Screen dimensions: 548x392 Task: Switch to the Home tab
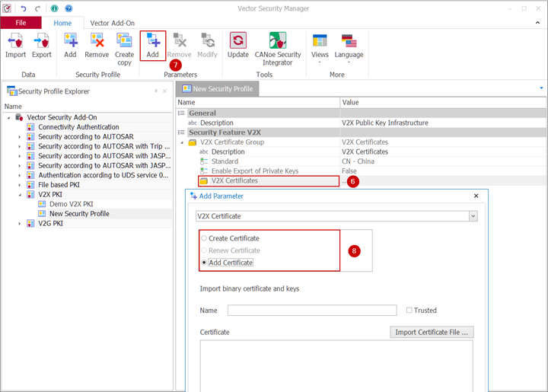click(62, 23)
